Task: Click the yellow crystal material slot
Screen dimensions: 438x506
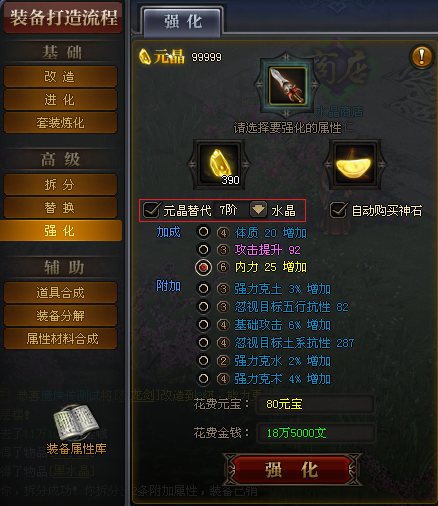Action: (x=219, y=165)
